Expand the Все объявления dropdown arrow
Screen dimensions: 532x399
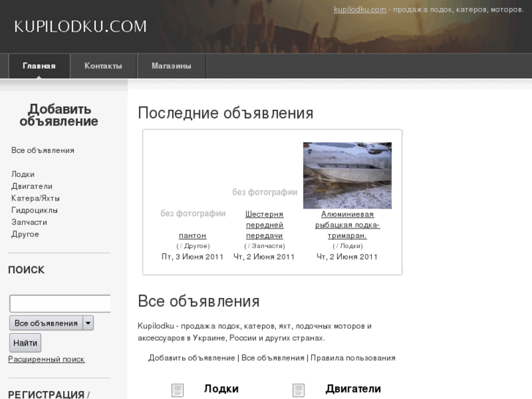[88, 323]
